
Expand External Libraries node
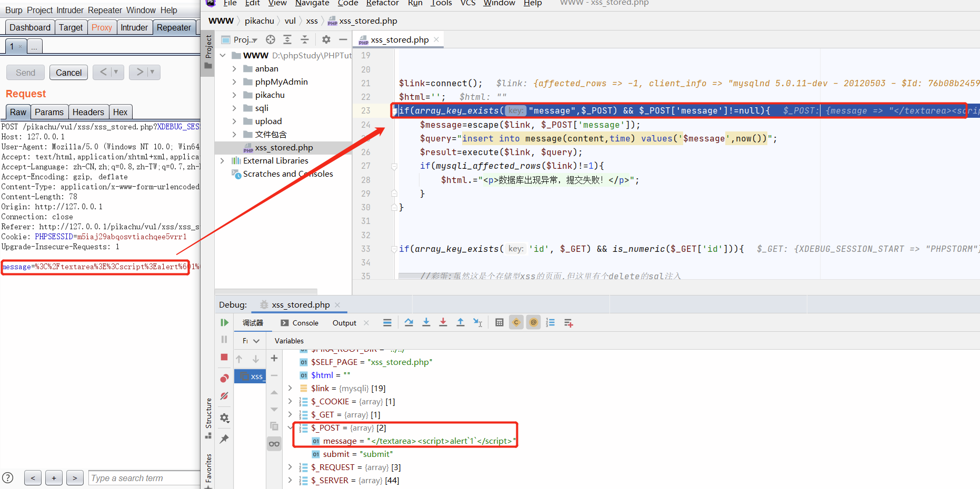click(x=223, y=160)
